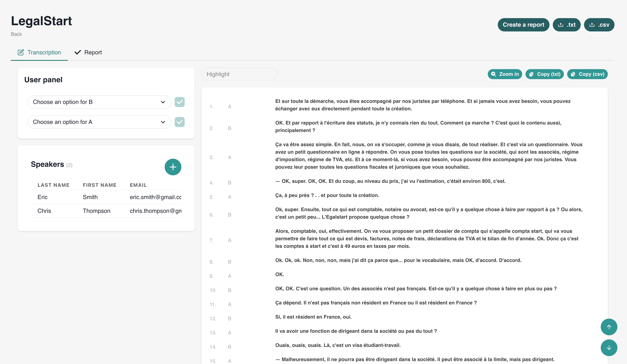Click the Create a report button

[x=523, y=25]
